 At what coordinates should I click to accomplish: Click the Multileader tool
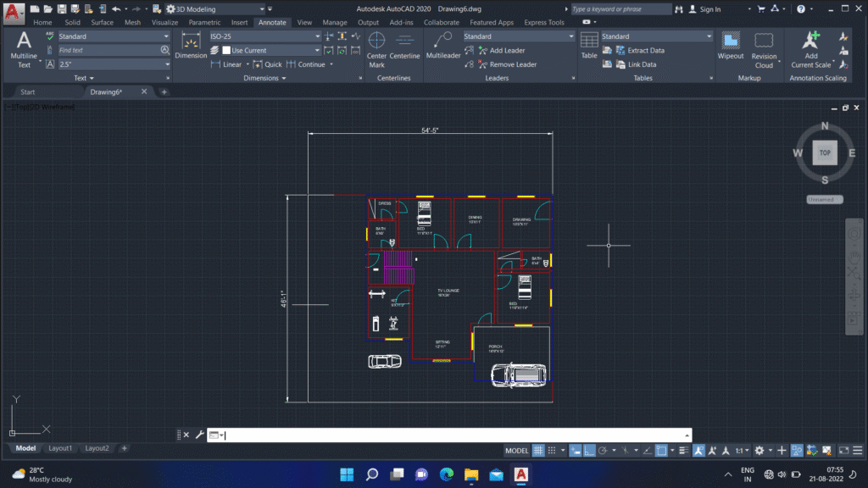pos(442,46)
